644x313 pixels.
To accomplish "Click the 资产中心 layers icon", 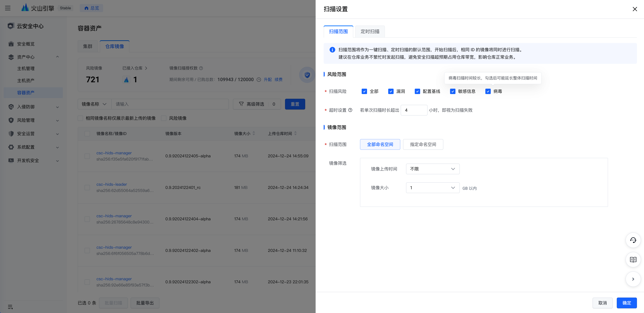I will point(11,57).
